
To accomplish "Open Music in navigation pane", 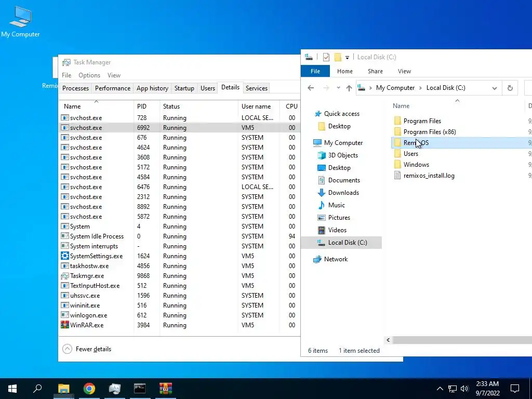I will 336,205.
